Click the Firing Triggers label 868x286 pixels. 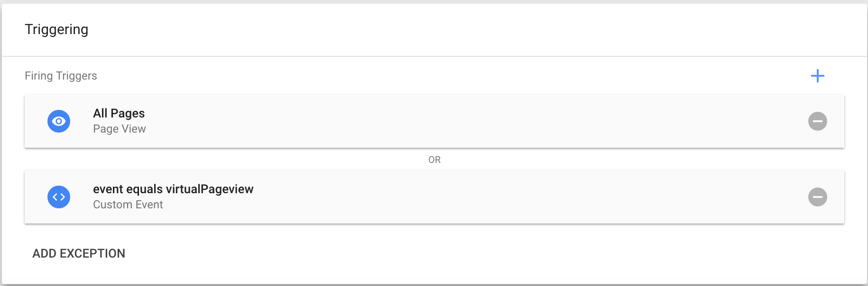click(x=61, y=76)
